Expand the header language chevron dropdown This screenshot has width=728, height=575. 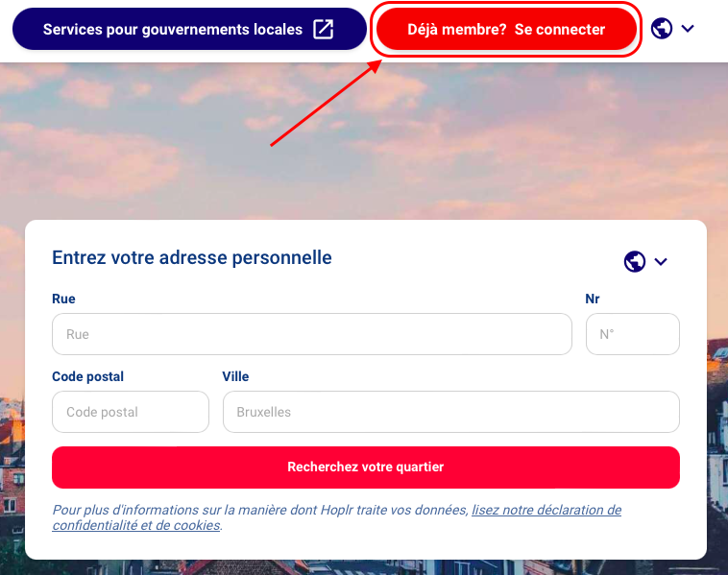coord(688,29)
